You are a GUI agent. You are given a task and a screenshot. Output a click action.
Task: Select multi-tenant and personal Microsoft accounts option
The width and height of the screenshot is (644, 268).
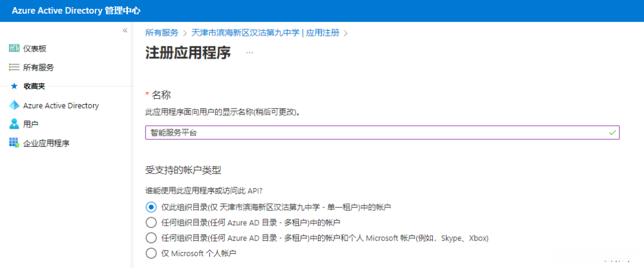click(151, 238)
